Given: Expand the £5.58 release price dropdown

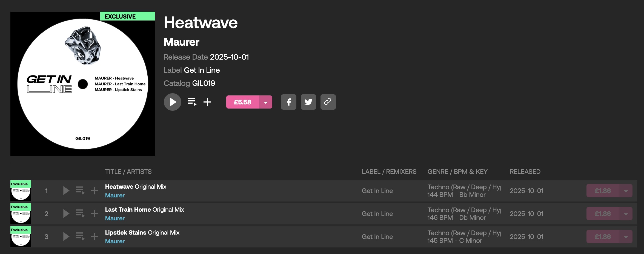Looking at the screenshot, I should pos(265,102).
